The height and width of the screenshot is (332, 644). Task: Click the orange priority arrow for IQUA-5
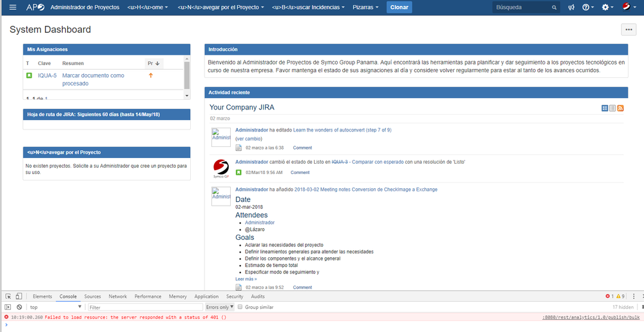click(x=151, y=75)
